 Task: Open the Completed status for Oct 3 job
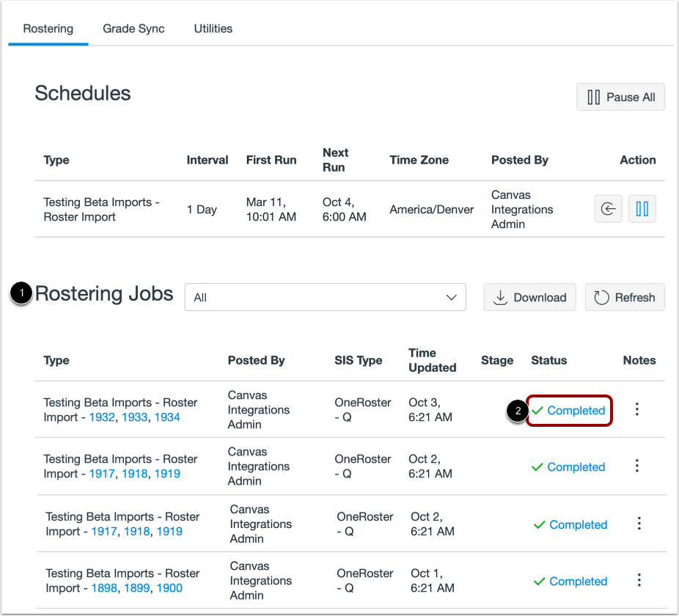click(576, 411)
